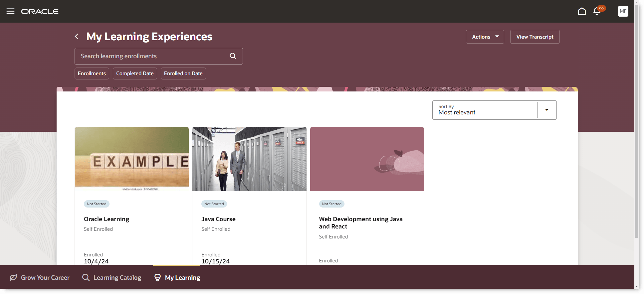Click Not Started badge on Oracle Learning
The image size is (644, 294).
coord(97,204)
